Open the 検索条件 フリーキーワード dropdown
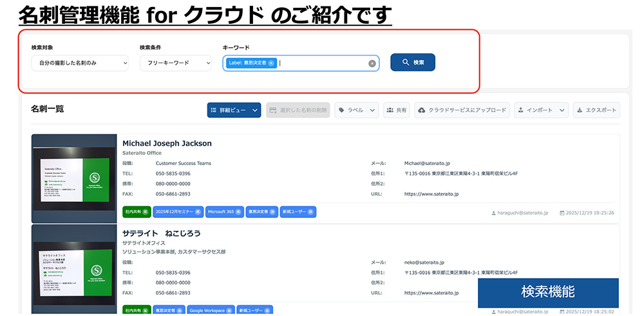The image size is (644, 316). [x=175, y=63]
